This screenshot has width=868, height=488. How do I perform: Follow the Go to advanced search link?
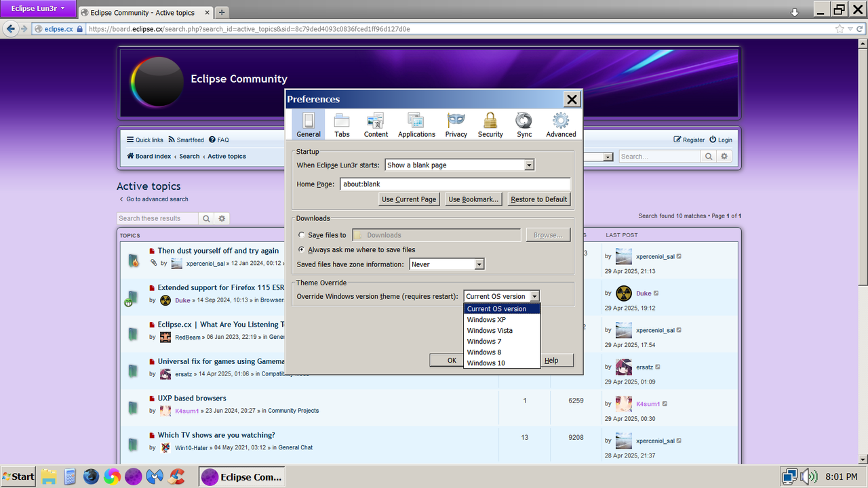tap(153, 199)
